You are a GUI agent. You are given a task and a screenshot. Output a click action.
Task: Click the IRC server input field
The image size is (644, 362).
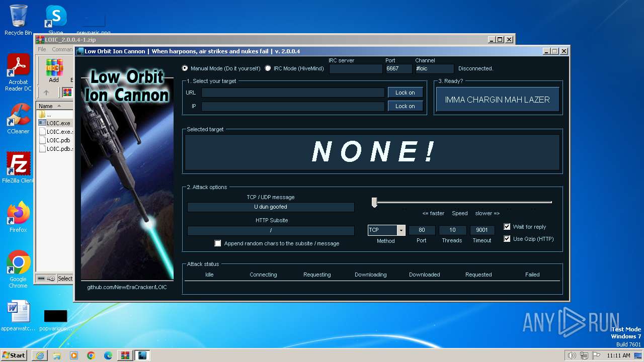tap(356, 68)
